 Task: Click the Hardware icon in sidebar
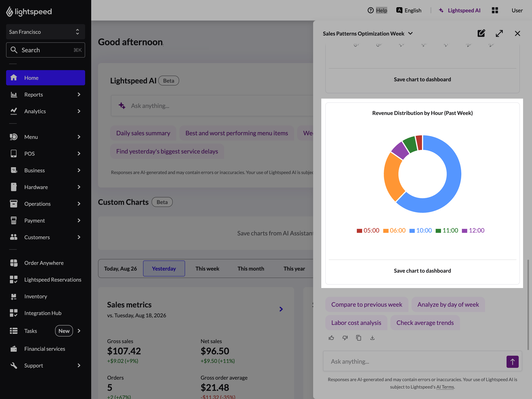[x=14, y=187]
